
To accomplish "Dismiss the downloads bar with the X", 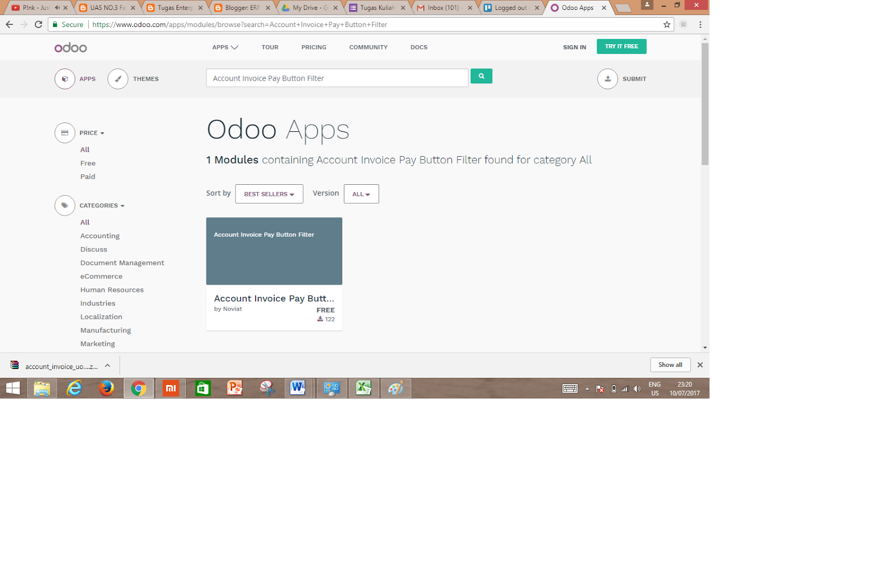I will click(x=700, y=365).
